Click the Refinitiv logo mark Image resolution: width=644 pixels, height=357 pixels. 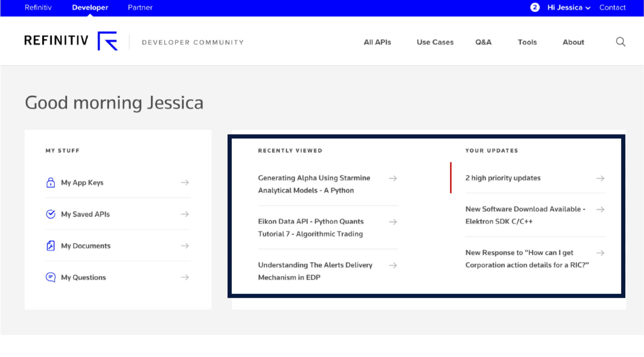108,41
